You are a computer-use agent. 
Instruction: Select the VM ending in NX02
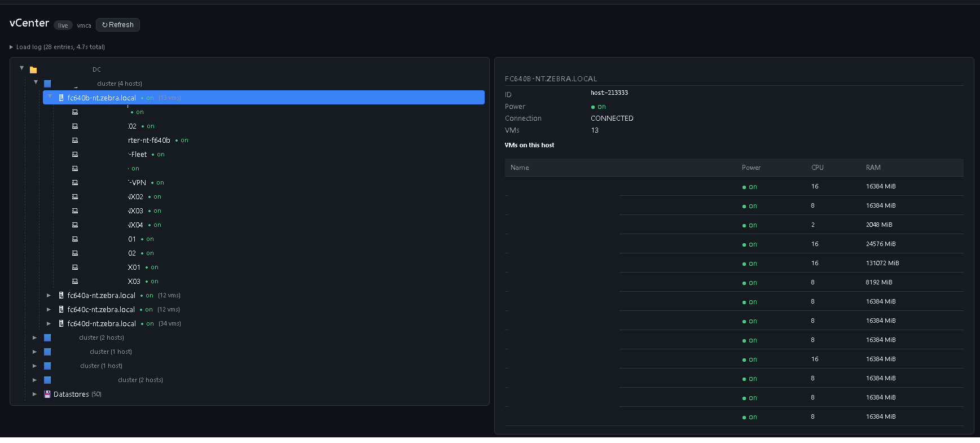pyautogui.click(x=135, y=196)
